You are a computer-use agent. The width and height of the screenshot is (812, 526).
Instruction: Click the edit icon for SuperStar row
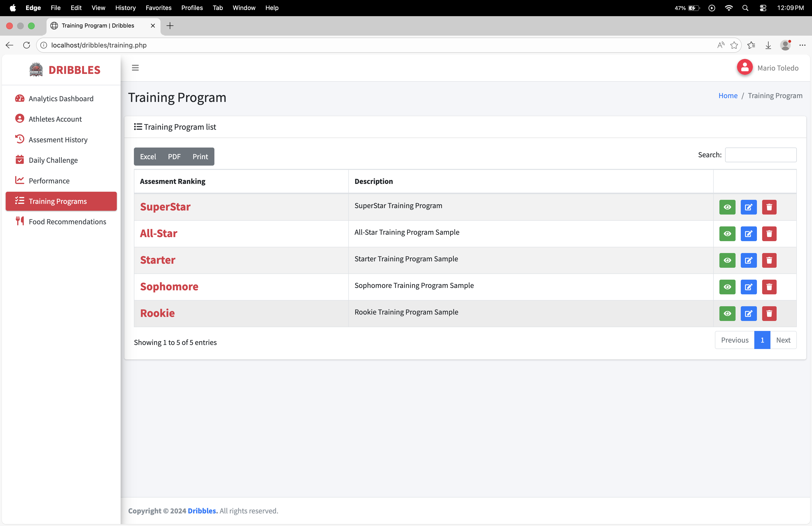[749, 207]
